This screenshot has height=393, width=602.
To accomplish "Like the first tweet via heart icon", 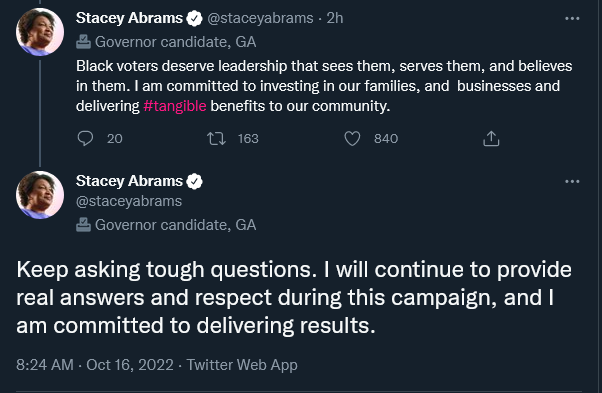I will tap(352, 139).
